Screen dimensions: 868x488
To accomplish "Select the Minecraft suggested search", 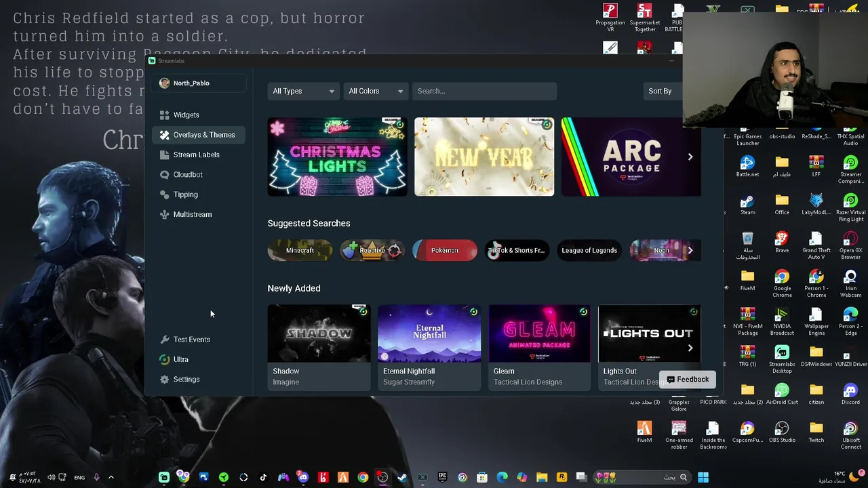I will pyautogui.click(x=300, y=250).
